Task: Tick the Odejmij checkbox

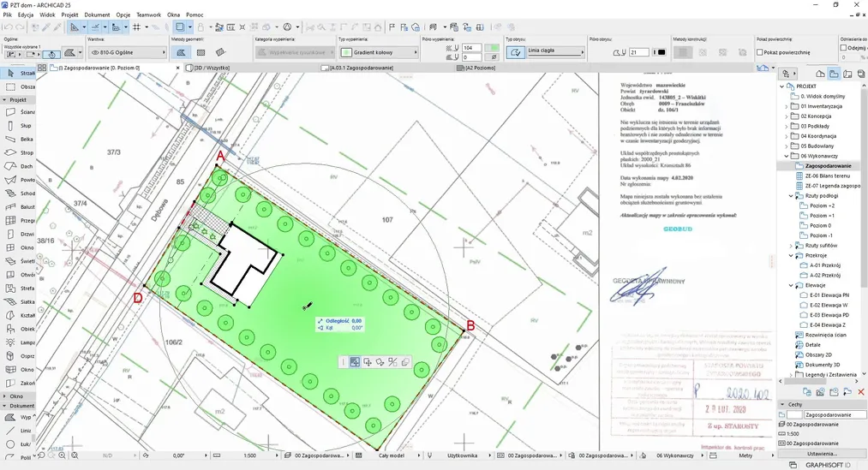Action: click(x=845, y=48)
